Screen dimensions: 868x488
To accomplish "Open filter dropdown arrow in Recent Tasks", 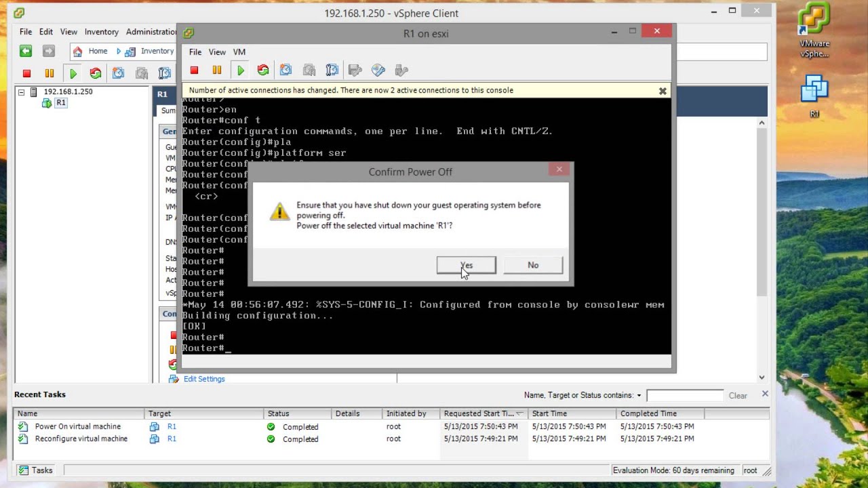I will tap(639, 396).
